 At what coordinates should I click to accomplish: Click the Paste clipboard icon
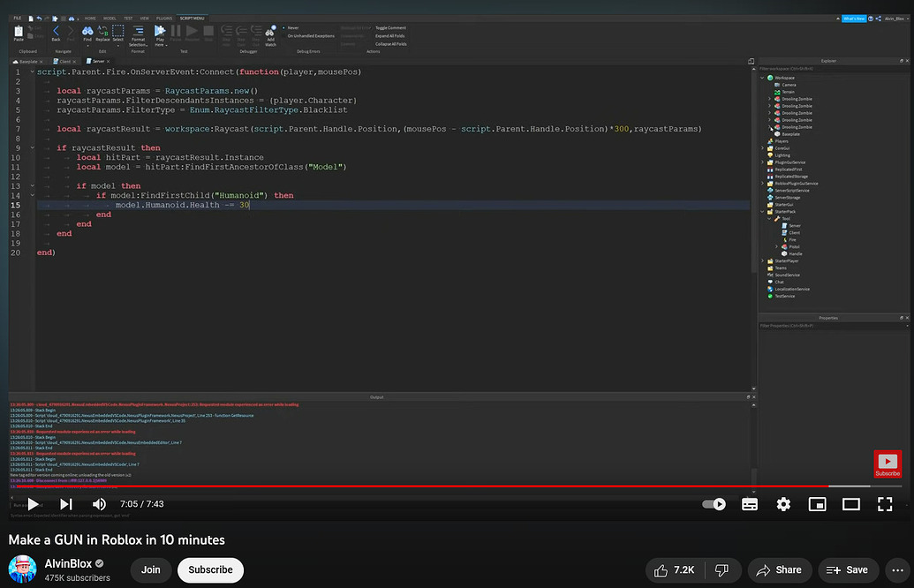tap(19, 33)
